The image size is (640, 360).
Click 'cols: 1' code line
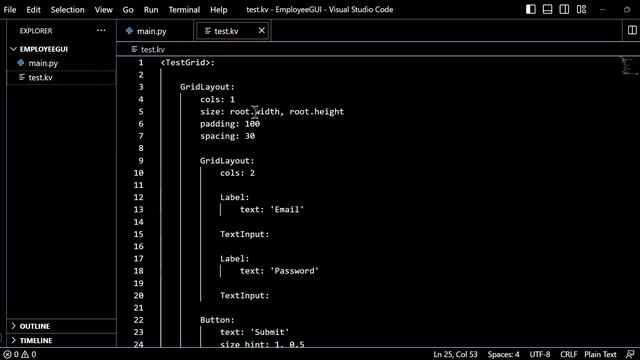pyautogui.click(x=218, y=99)
